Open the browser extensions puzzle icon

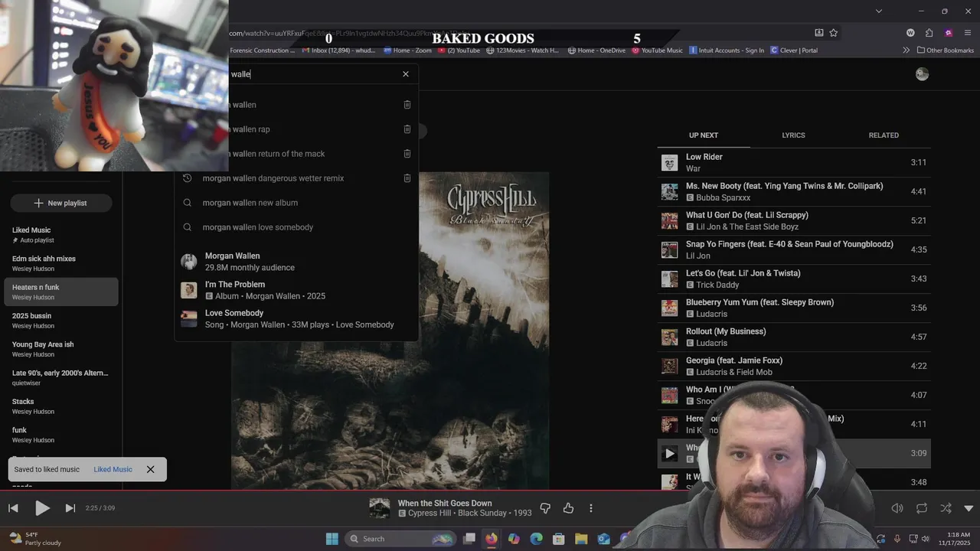[929, 33]
